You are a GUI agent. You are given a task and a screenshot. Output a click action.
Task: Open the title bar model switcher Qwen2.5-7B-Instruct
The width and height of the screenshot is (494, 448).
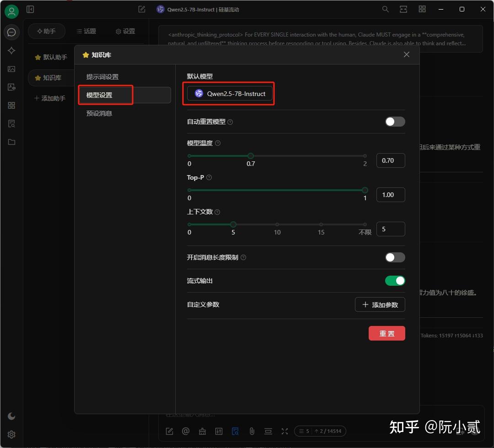[x=198, y=10]
